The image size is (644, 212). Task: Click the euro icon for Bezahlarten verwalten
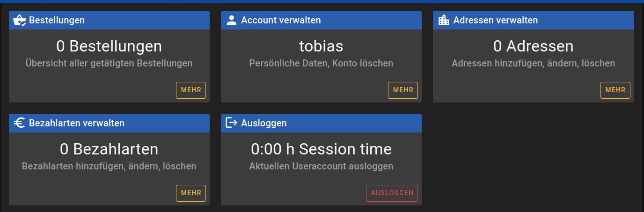pos(19,123)
